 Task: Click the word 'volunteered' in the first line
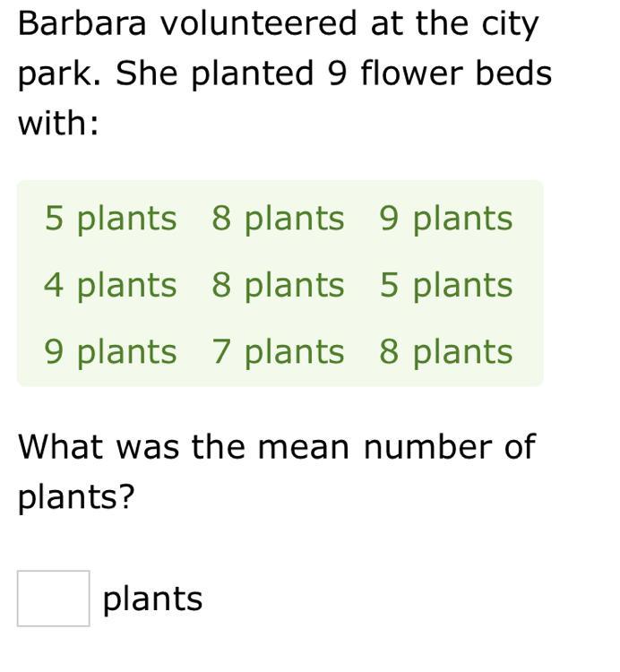(x=258, y=23)
